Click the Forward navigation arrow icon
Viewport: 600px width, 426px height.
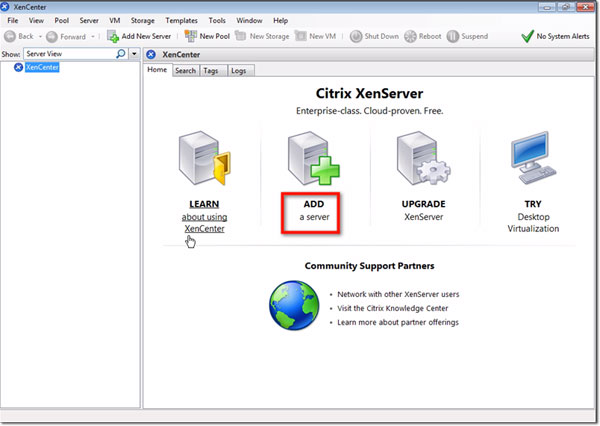pyautogui.click(x=52, y=36)
